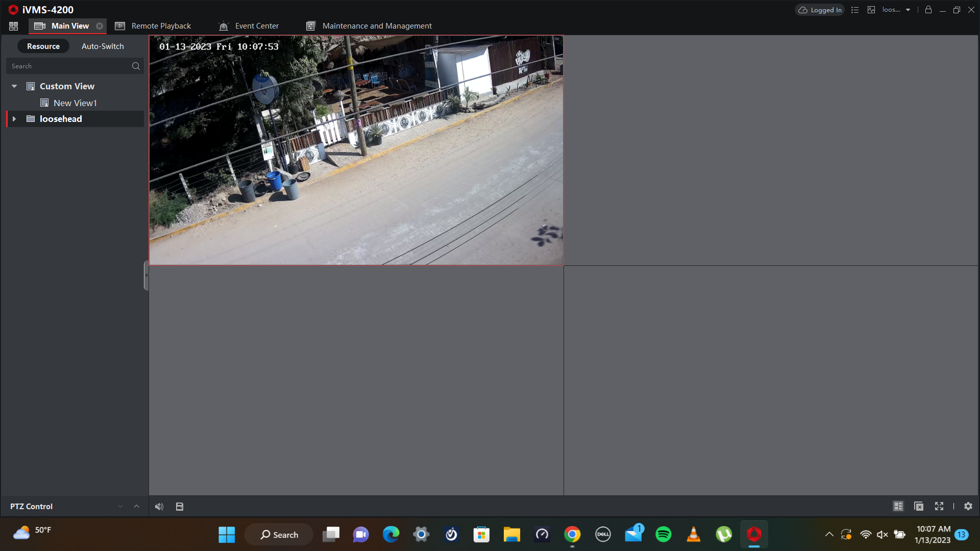Collapse the Custom View tree node
The image size is (980, 551).
pyautogui.click(x=14, y=86)
